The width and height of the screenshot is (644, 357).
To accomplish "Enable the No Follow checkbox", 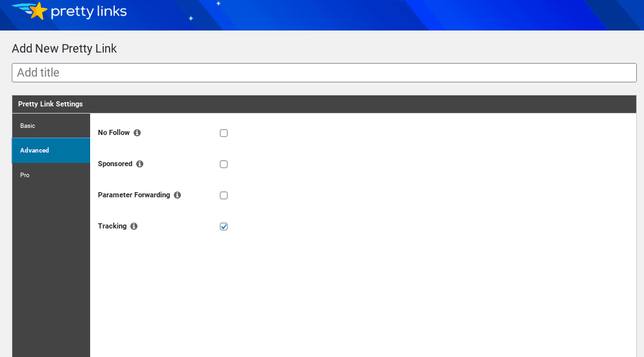I will [224, 133].
